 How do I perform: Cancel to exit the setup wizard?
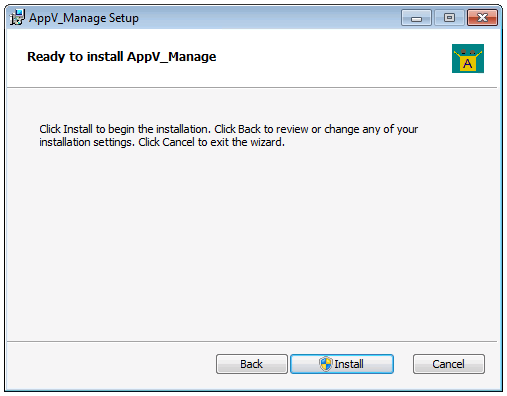449,364
